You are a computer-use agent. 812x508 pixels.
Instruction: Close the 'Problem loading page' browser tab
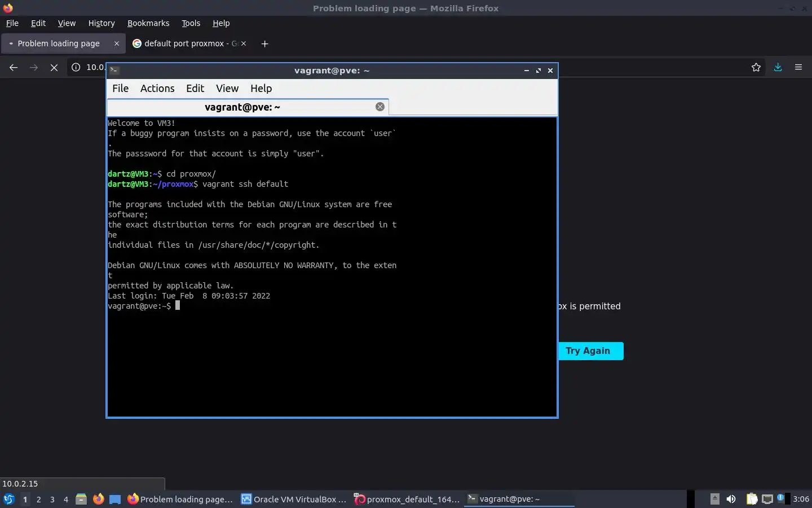click(x=117, y=43)
